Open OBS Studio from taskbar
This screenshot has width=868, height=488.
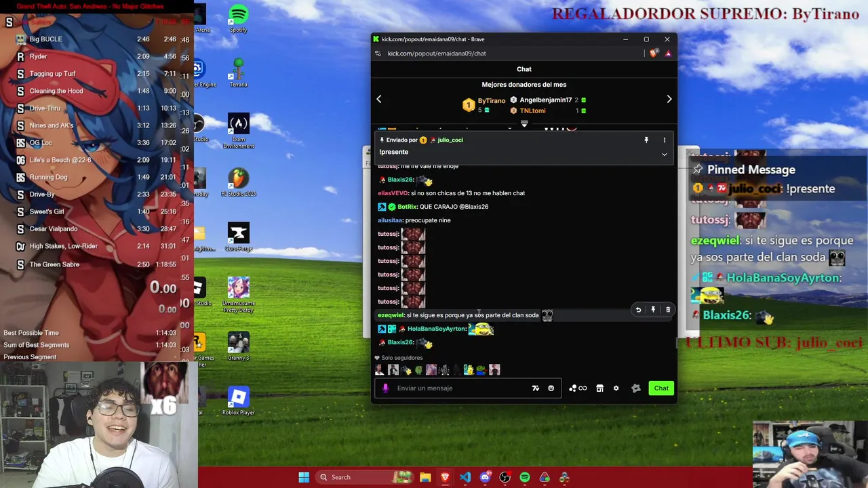coord(505,477)
